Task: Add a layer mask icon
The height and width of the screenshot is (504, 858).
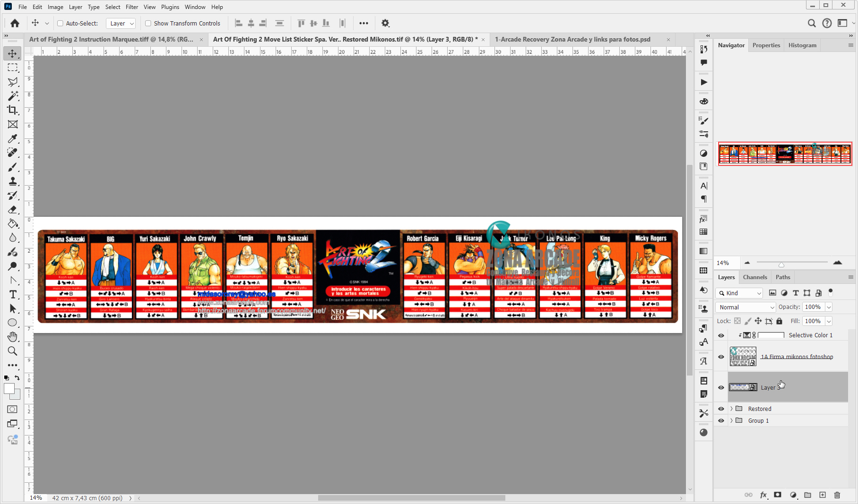Action: (778, 495)
